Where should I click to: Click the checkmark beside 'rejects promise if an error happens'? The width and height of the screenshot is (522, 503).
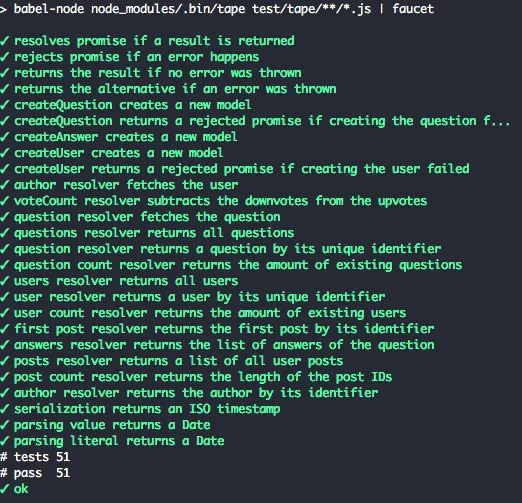pyautogui.click(x=5, y=57)
